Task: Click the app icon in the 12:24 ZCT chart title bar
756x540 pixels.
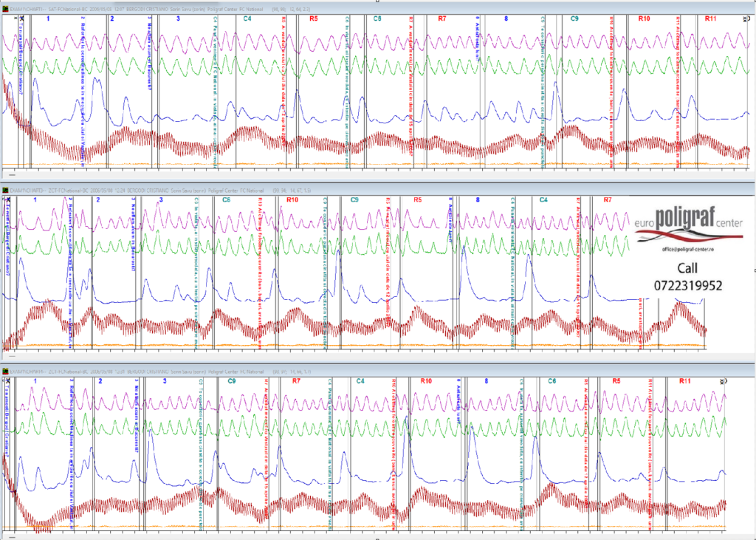Action: [x=5, y=190]
